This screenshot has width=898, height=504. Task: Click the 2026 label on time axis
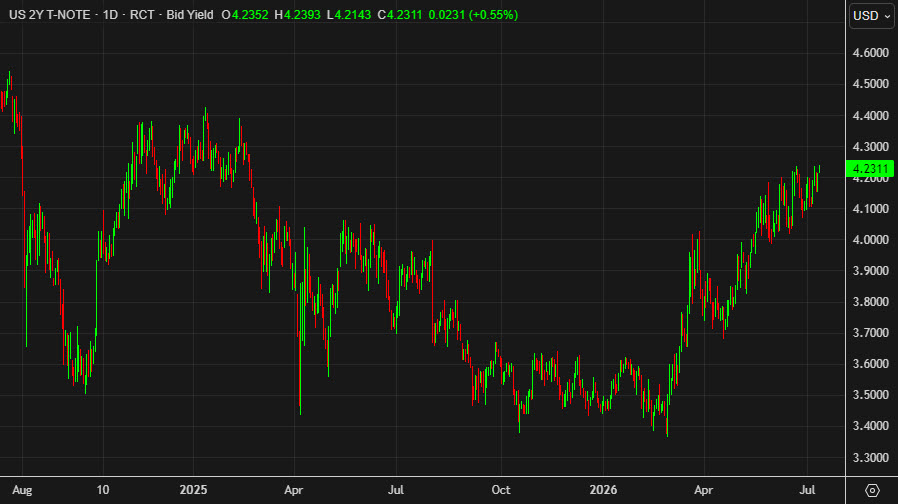[x=603, y=490]
